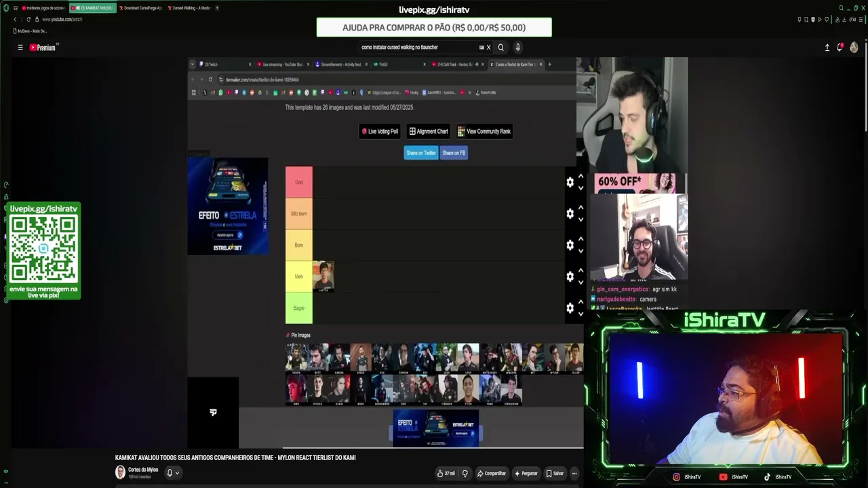Image resolution: width=868 pixels, height=488 pixels.
Task: Save the video with Salvar
Action: [x=555, y=474]
